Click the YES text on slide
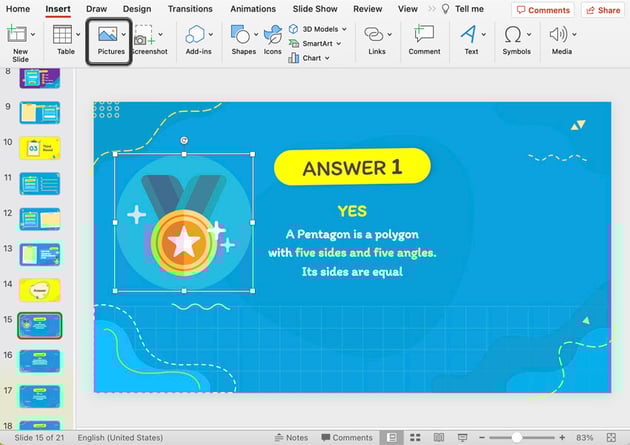 click(x=352, y=211)
